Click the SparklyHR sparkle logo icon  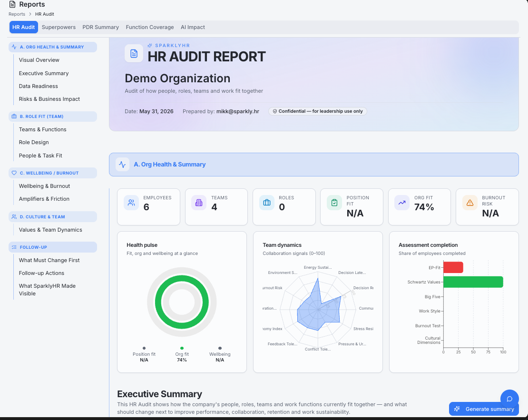pos(150,46)
